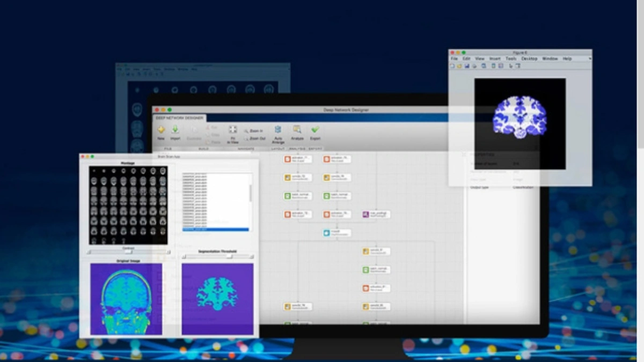Click the right arrow of the Segmentation Threshold slider

(x=252, y=256)
